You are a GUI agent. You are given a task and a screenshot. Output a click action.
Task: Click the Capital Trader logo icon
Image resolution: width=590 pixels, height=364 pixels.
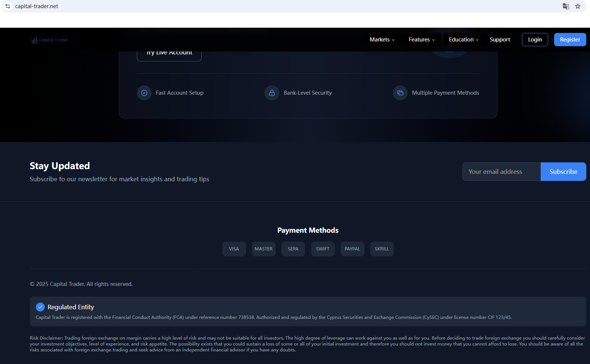tap(34, 40)
